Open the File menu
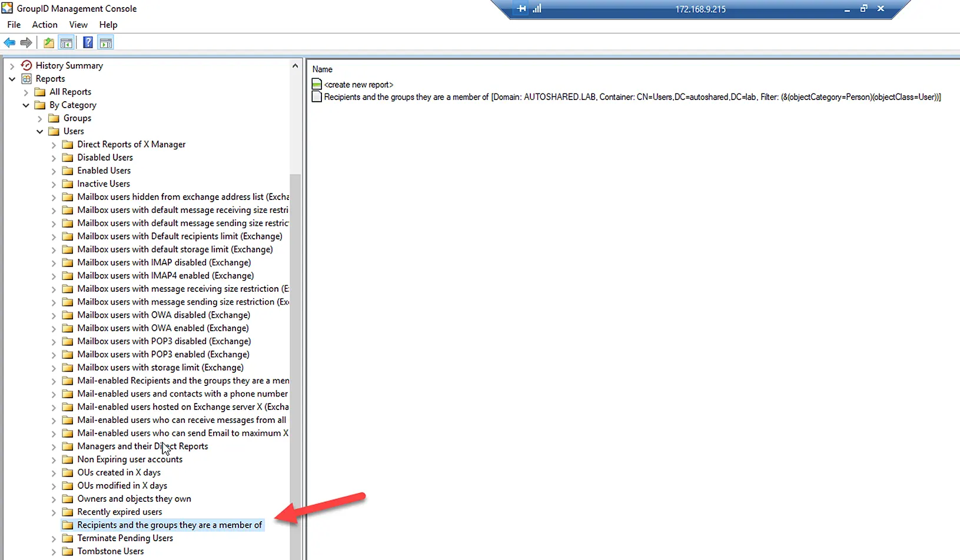960x560 pixels. [x=14, y=25]
